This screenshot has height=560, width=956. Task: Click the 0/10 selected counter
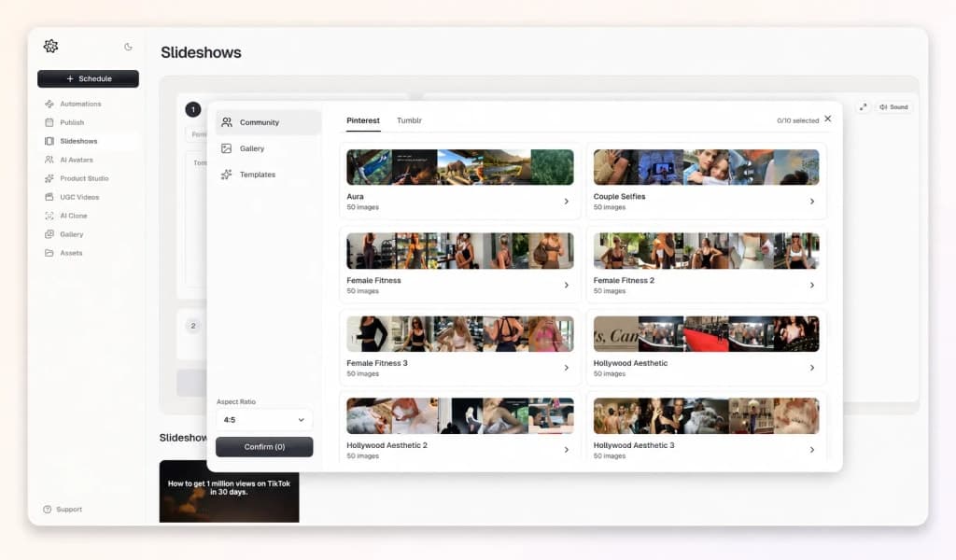(x=797, y=120)
